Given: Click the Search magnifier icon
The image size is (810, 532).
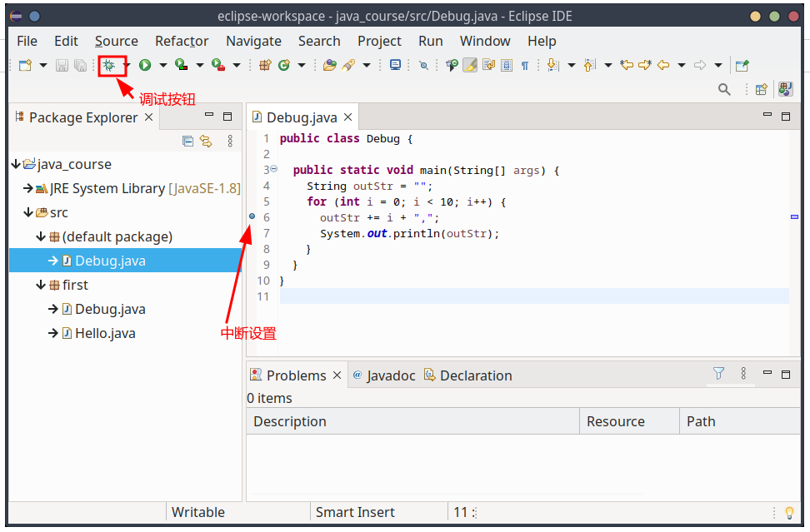Looking at the screenshot, I should pos(724,89).
